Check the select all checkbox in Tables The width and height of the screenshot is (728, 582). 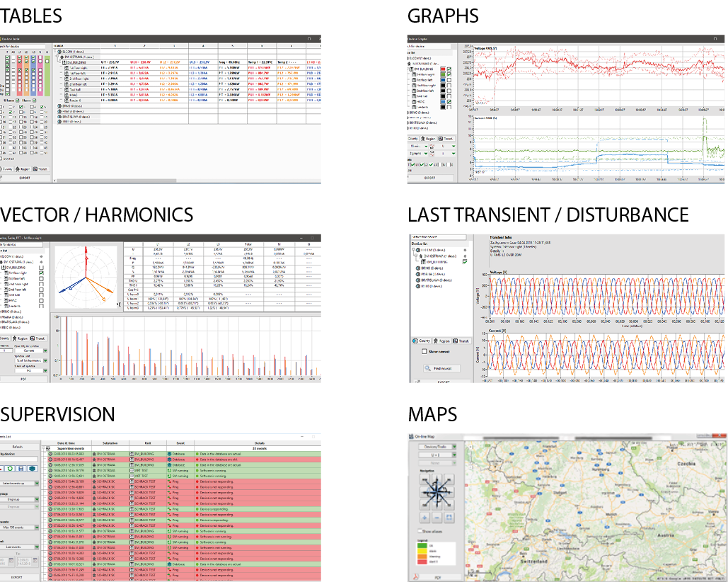pos(1,159)
